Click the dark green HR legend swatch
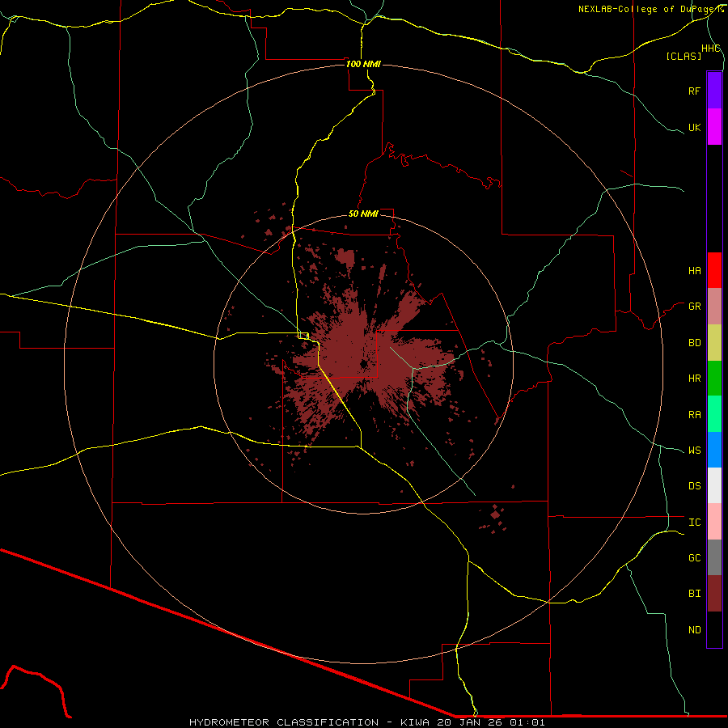The height and width of the screenshot is (728, 728). click(714, 379)
